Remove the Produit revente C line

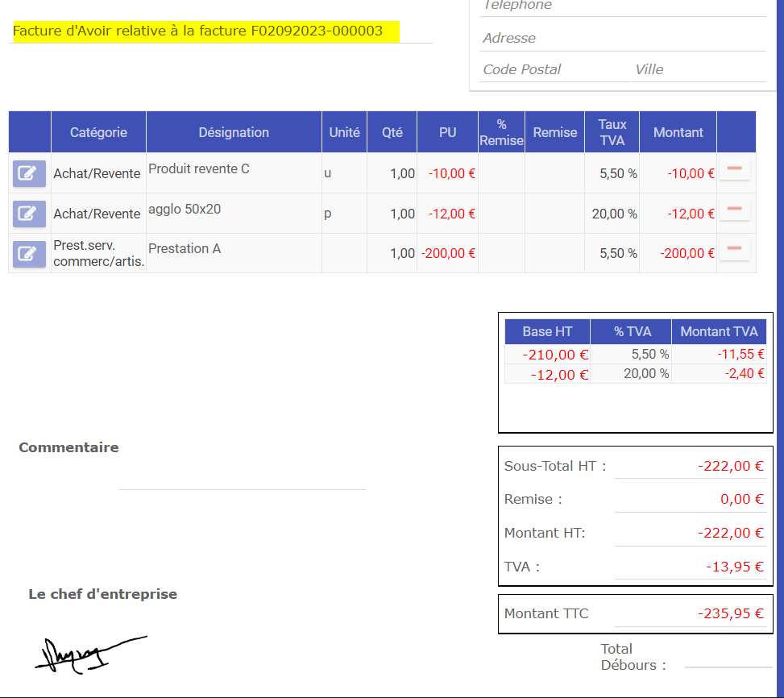[x=734, y=169]
